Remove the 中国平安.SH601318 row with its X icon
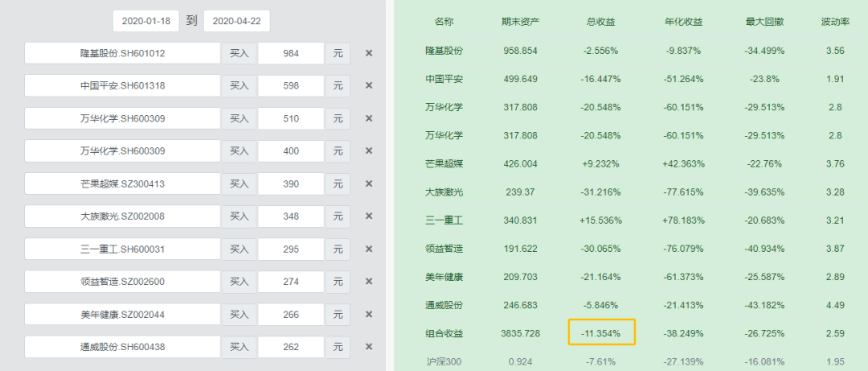 point(369,85)
